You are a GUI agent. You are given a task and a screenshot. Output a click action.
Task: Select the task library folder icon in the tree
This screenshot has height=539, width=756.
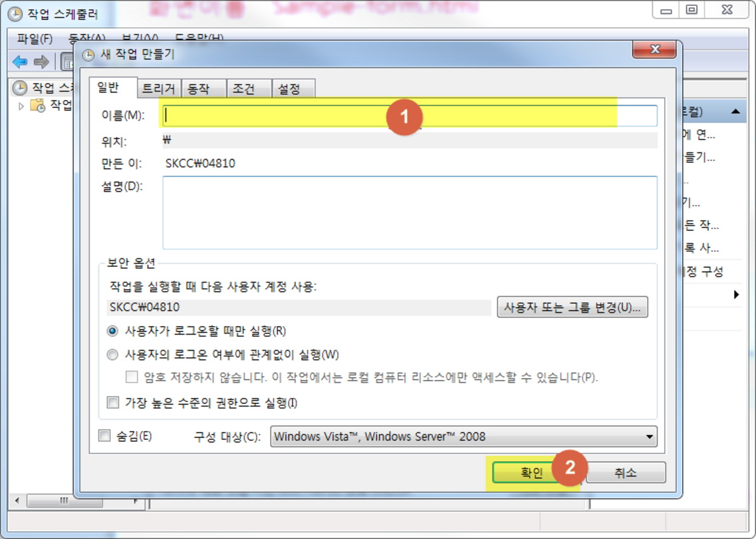pos(39,105)
